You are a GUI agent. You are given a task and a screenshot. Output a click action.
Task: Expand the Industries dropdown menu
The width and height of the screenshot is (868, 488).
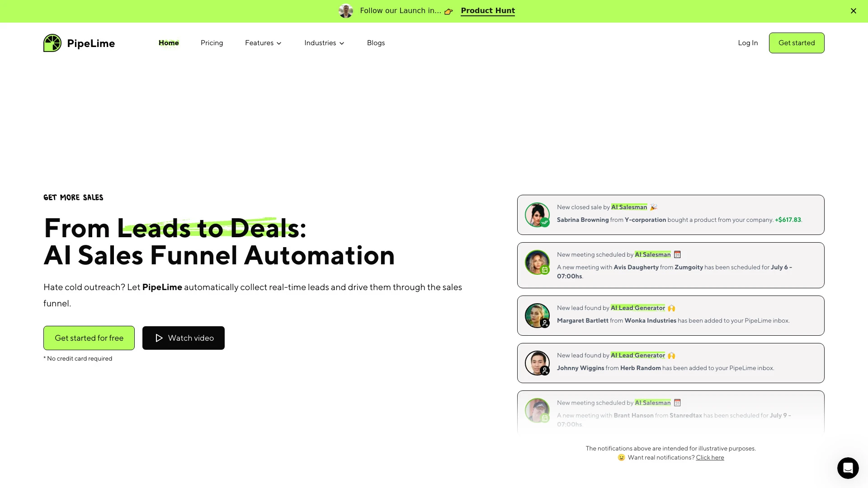pos(324,43)
